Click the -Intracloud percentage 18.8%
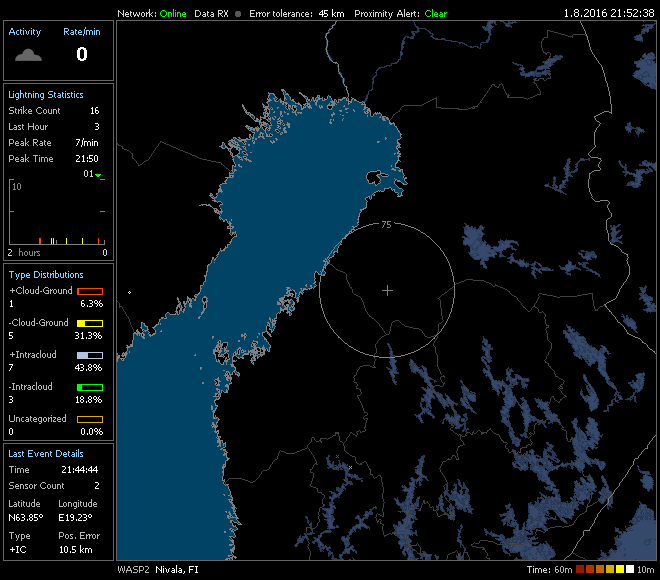The width and height of the screenshot is (660, 580). point(88,399)
